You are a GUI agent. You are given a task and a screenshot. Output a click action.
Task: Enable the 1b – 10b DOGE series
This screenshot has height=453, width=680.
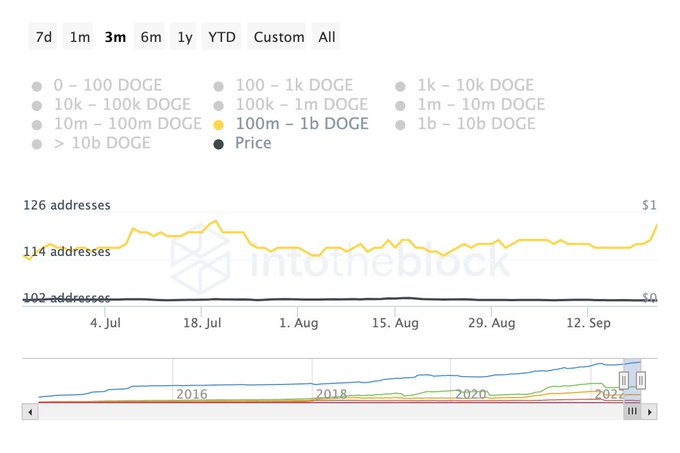(465, 124)
